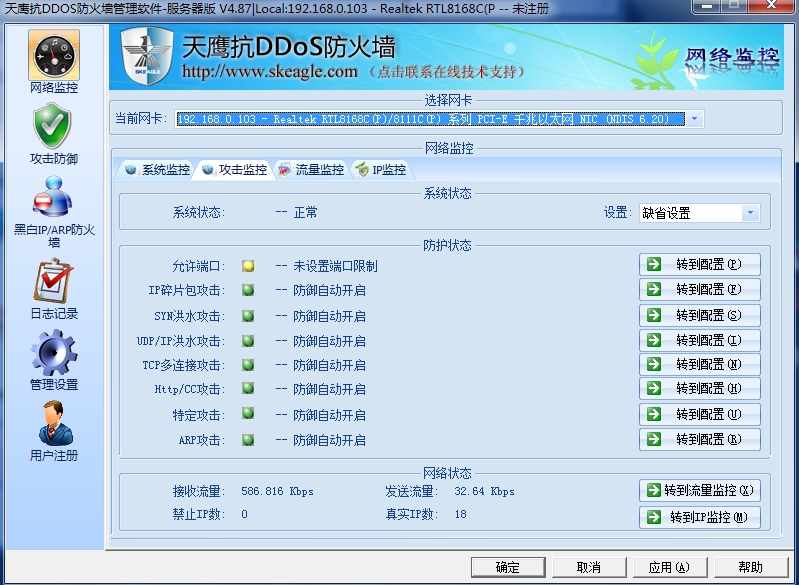Click green arrow icon on 转到IP监控(M)

click(x=654, y=517)
